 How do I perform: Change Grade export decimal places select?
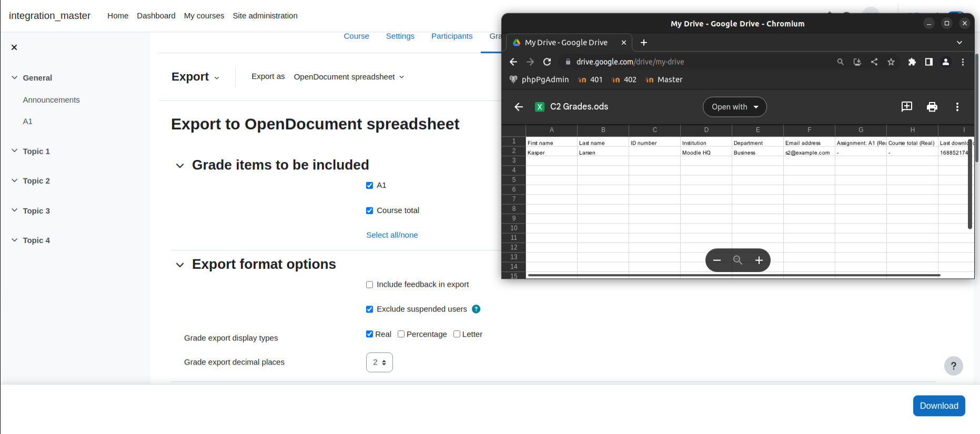379,362
